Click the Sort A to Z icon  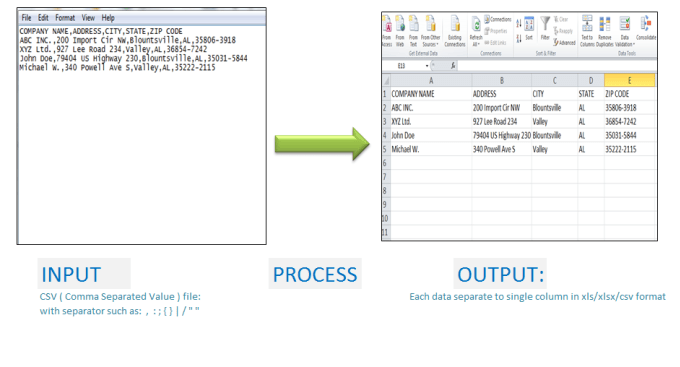[x=519, y=24]
